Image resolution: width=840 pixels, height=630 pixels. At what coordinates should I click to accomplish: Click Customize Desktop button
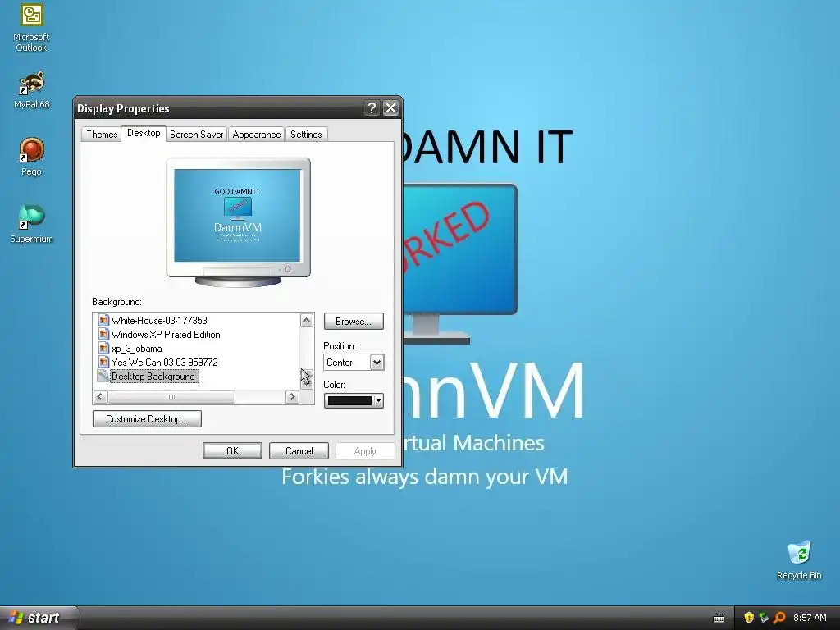pos(147,419)
